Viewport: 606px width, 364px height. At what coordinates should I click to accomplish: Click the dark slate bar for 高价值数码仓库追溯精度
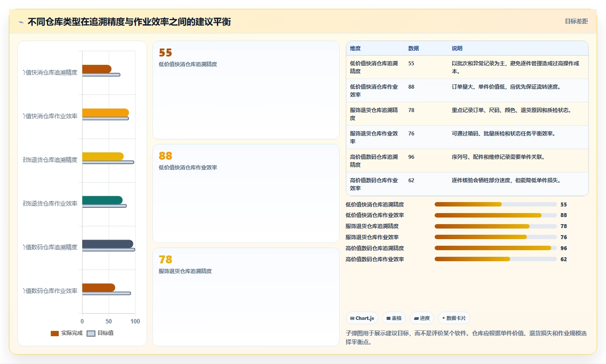[108, 244]
